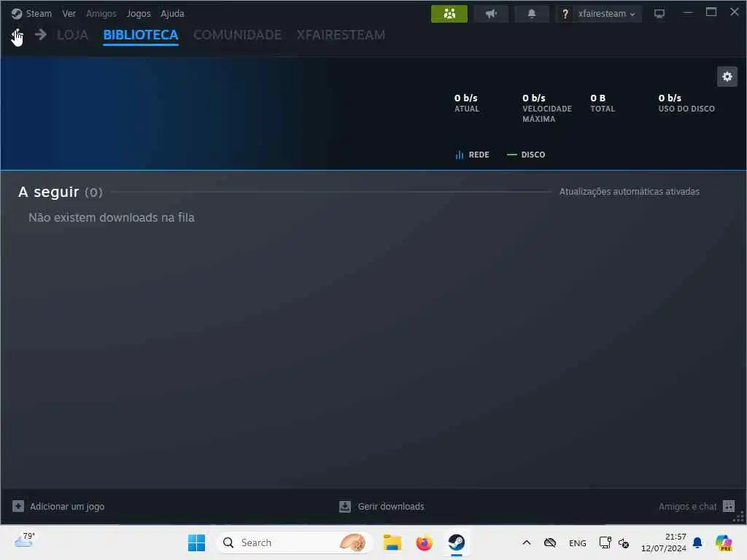The height and width of the screenshot is (560, 747).
Task: Click the notification bell on the taskbar
Action: [x=697, y=542]
